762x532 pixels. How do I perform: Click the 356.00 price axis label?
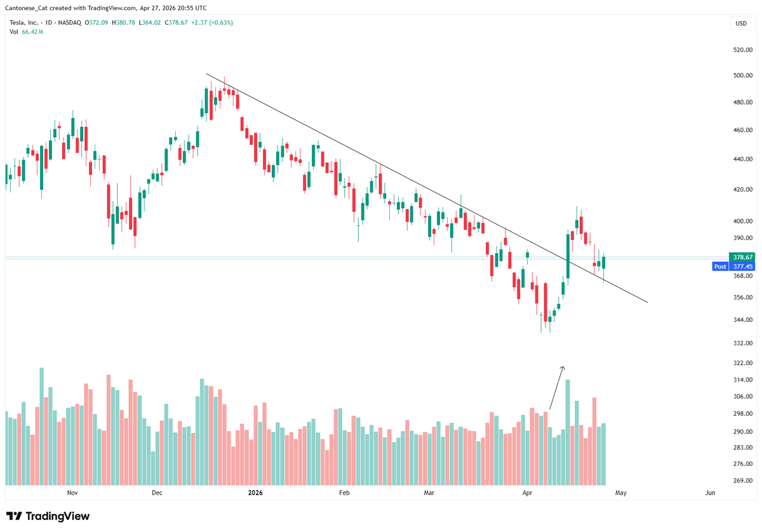(742, 298)
